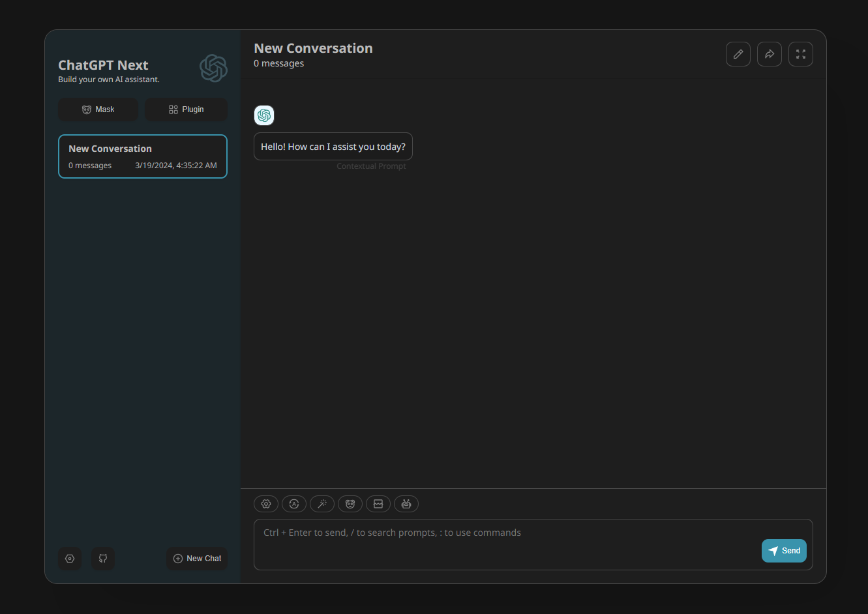Open the Plugin tab in sidebar
The height and width of the screenshot is (614, 868).
pyautogui.click(x=186, y=110)
